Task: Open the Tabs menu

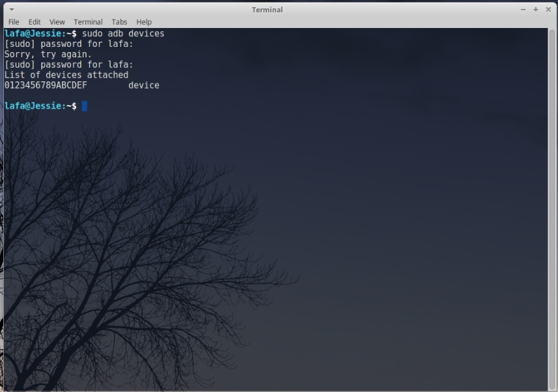Action: pos(119,21)
